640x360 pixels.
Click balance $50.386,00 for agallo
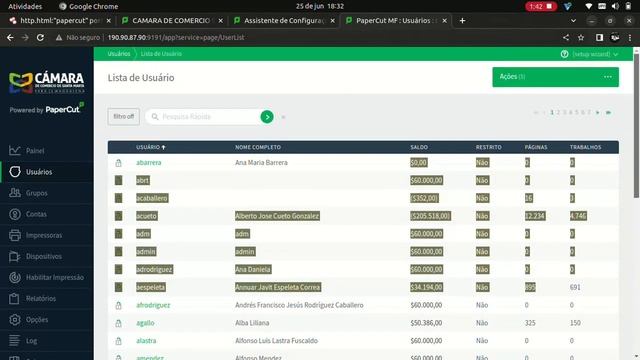tap(426, 323)
